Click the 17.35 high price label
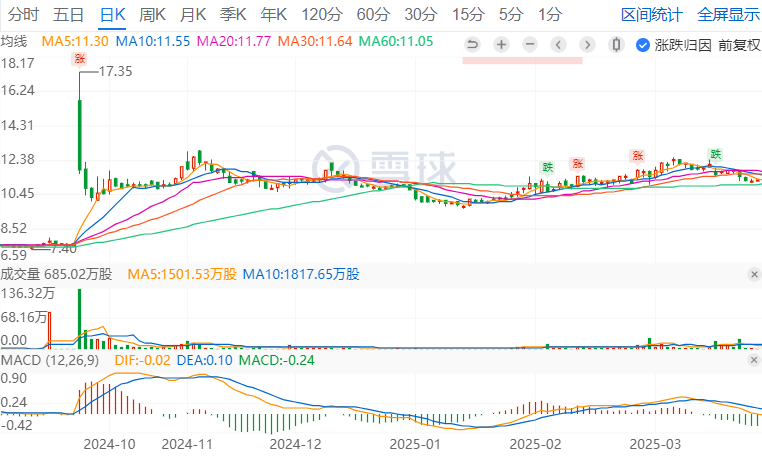 (116, 71)
